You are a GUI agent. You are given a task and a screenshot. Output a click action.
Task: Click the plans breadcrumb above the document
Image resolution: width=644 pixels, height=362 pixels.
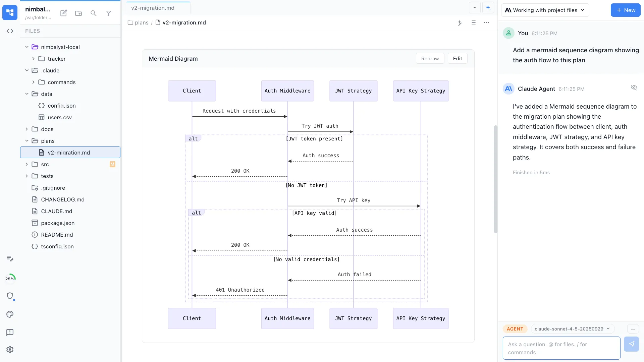click(x=141, y=22)
